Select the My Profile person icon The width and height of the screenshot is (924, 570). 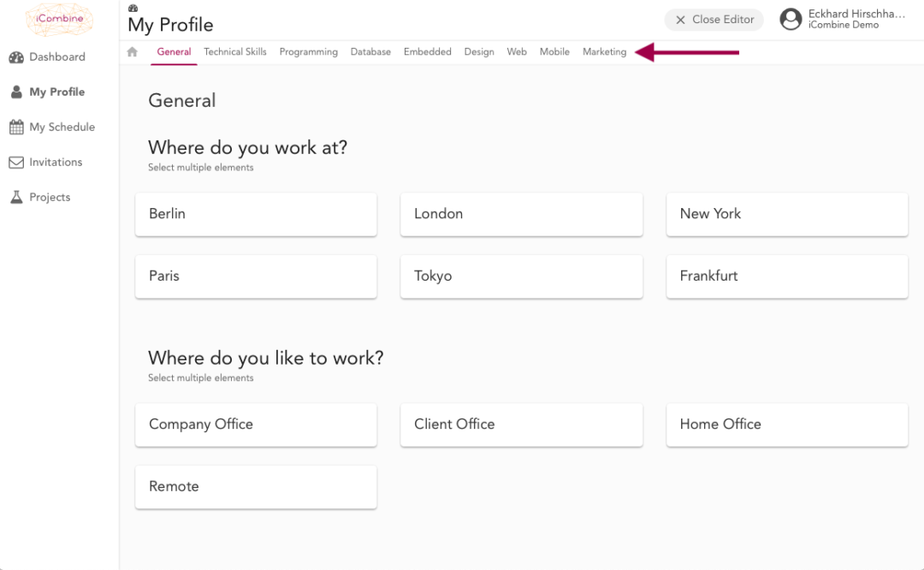click(15, 92)
